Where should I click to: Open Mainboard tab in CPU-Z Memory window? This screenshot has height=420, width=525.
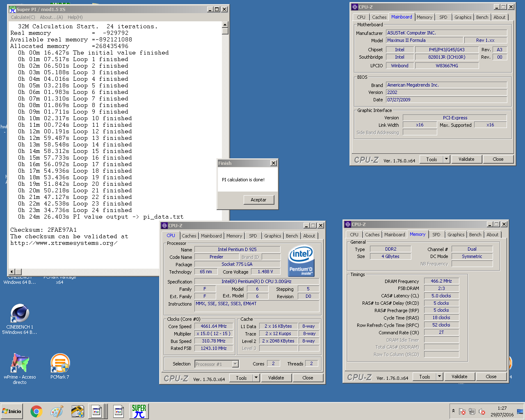click(x=395, y=235)
